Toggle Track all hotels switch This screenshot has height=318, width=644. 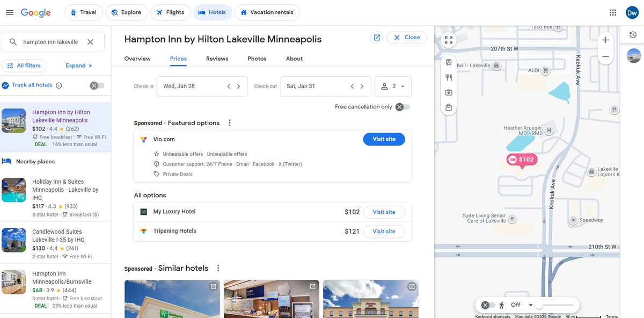coord(97,85)
